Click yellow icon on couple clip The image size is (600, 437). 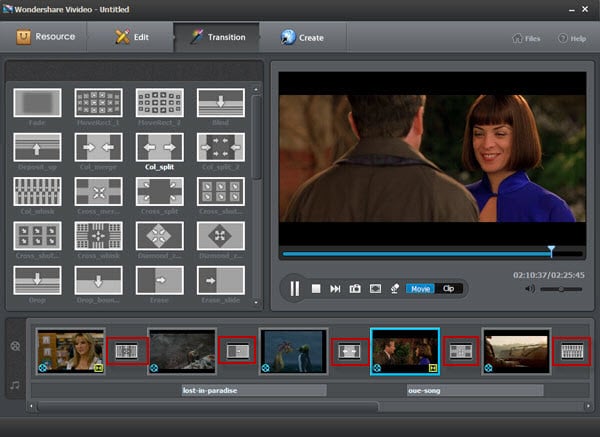coord(433,368)
